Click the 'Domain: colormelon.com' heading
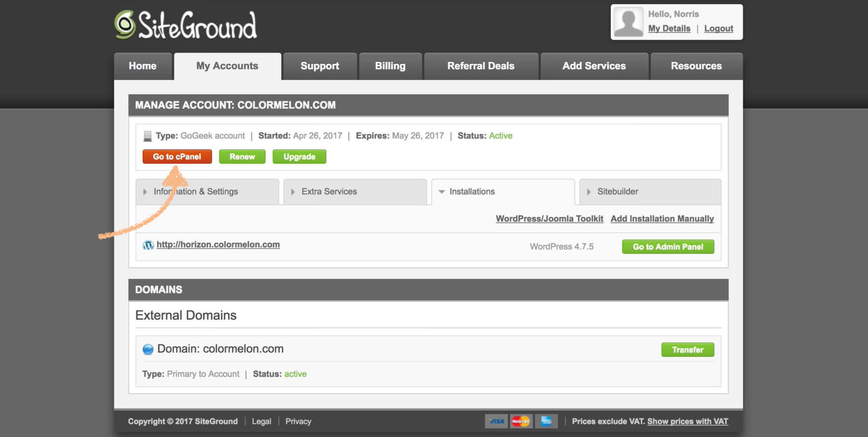Image resolution: width=868 pixels, height=437 pixels. [221, 349]
